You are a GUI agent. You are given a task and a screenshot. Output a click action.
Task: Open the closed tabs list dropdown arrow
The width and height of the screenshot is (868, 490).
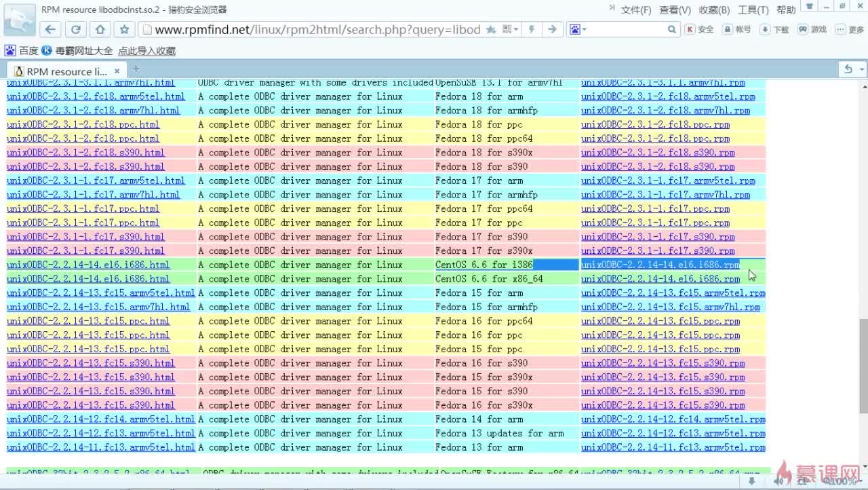(x=862, y=69)
